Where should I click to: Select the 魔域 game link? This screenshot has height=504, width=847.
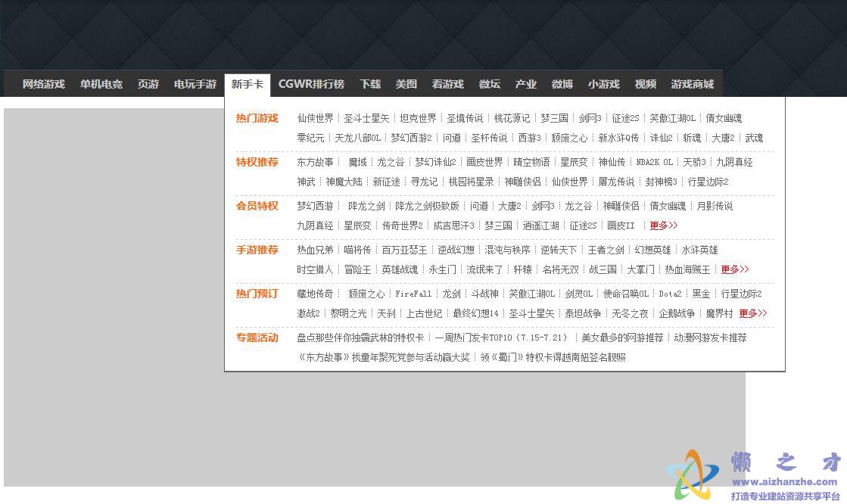click(357, 162)
